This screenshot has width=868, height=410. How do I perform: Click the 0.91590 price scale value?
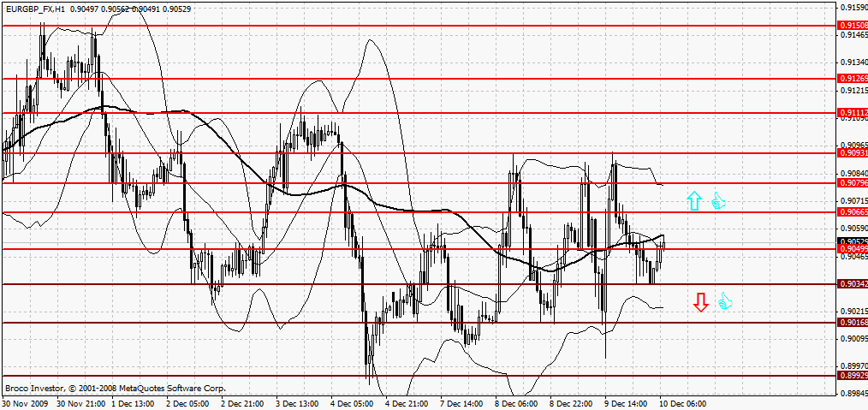(x=853, y=7)
